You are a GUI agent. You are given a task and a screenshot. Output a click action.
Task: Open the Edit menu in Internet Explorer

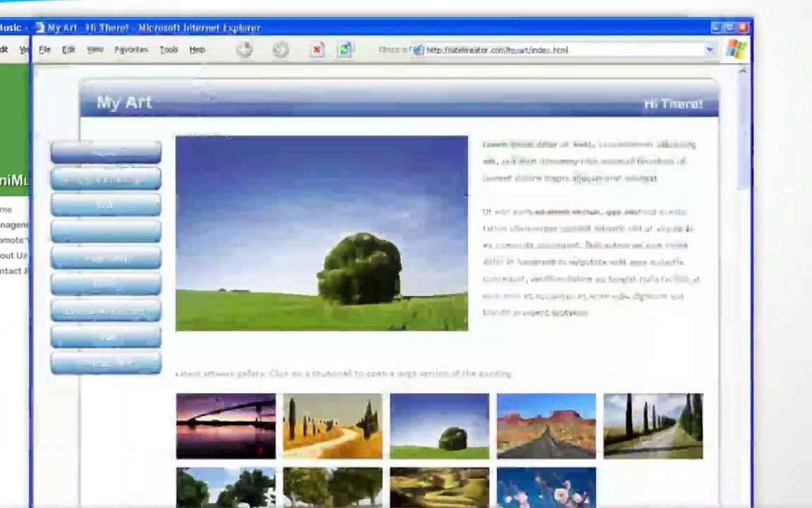pyautogui.click(x=68, y=50)
